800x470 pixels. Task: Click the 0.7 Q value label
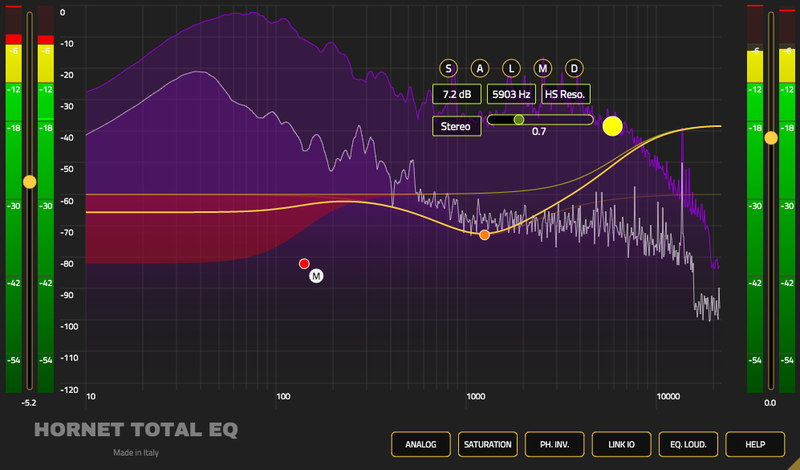click(x=539, y=132)
